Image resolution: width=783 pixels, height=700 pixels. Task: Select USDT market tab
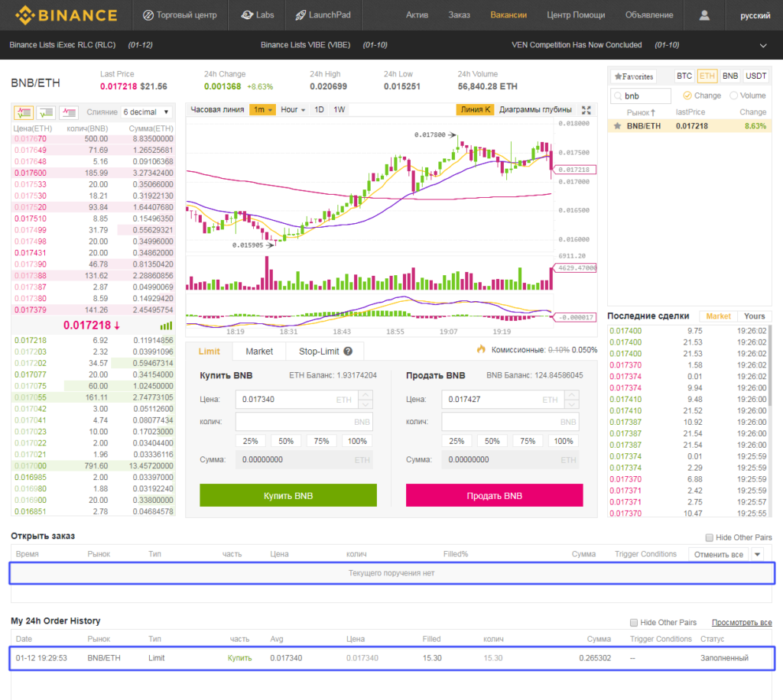[x=756, y=76]
